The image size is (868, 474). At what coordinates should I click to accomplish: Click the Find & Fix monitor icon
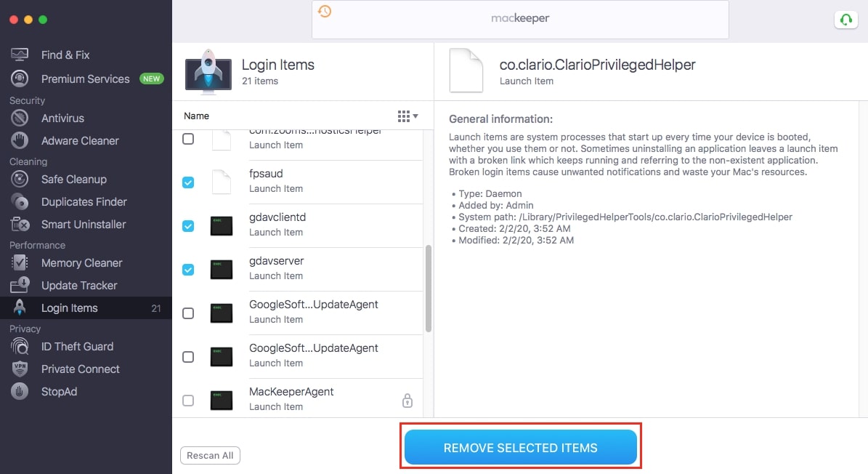(20, 55)
